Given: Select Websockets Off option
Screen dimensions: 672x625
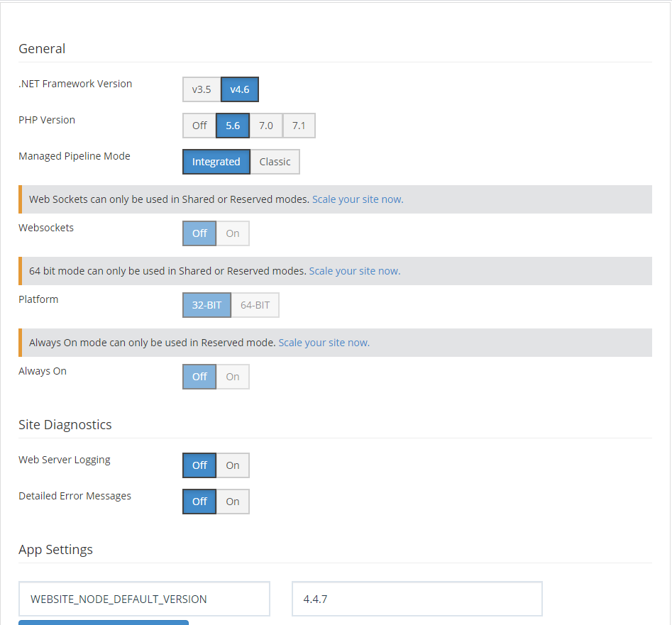Looking at the screenshot, I should (x=199, y=233).
